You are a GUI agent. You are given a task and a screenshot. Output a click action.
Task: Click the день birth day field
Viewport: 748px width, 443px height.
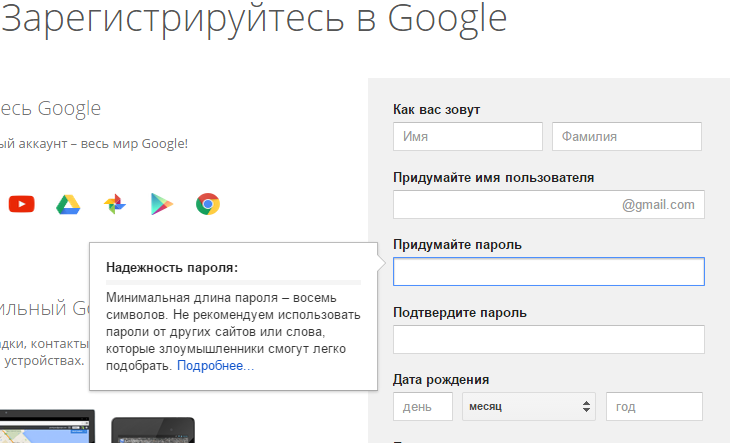click(x=423, y=407)
